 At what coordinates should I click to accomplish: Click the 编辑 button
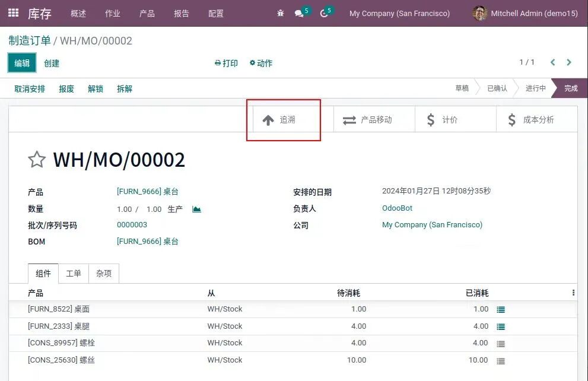click(22, 63)
